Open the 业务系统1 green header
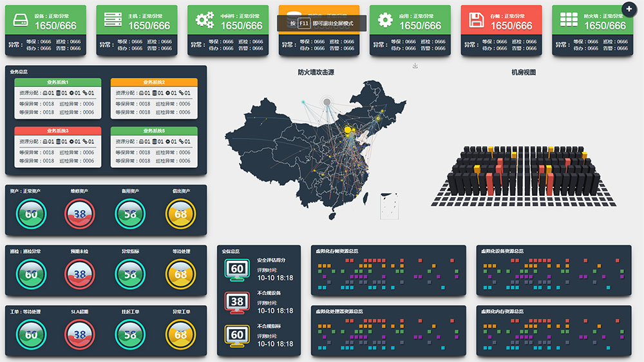 pyautogui.click(x=57, y=82)
